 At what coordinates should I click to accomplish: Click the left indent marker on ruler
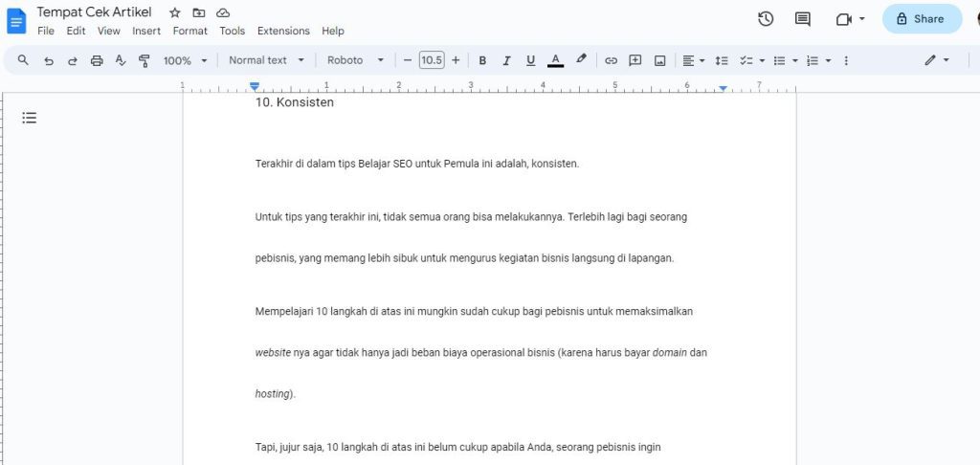[x=255, y=87]
